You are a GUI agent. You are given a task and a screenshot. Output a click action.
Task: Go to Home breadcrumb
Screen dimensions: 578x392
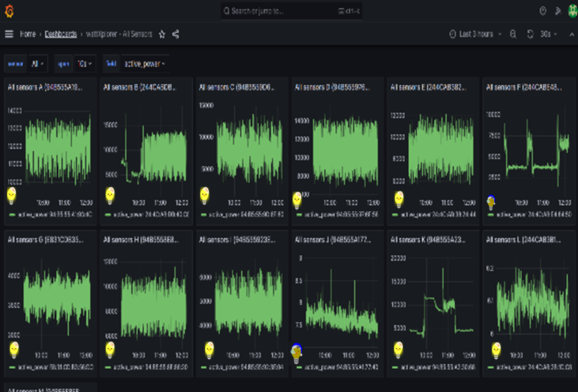coord(28,34)
